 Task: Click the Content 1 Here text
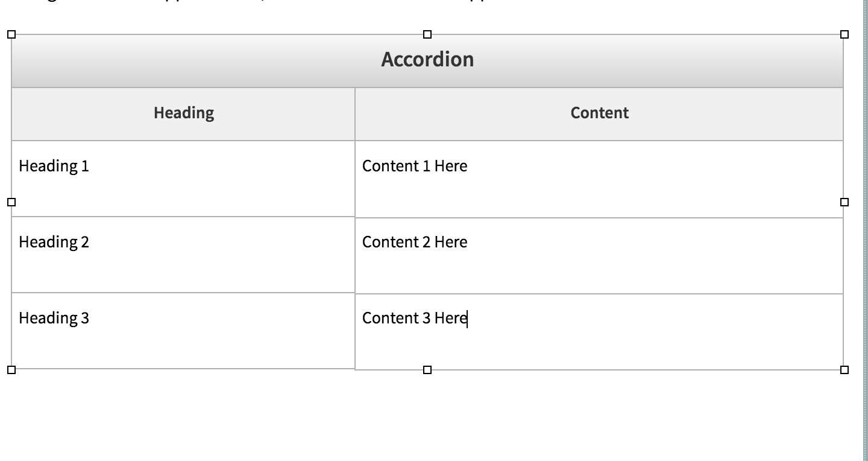(415, 166)
